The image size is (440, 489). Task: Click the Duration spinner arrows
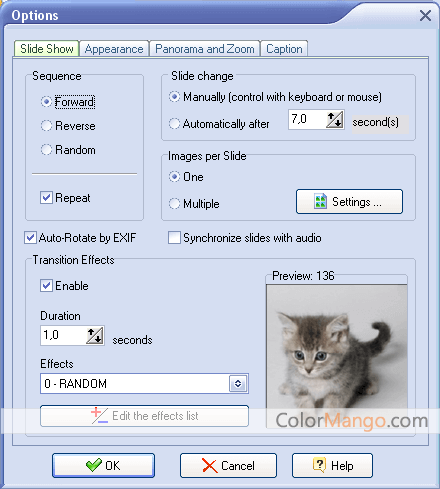point(95,335)
